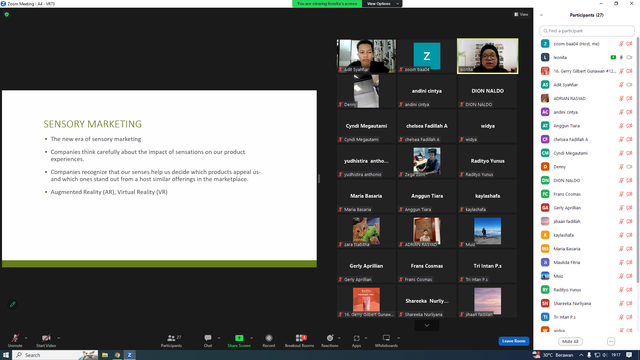Open the Windows Start menu
This screenshot has width=640, height=360.
point(6,355)
